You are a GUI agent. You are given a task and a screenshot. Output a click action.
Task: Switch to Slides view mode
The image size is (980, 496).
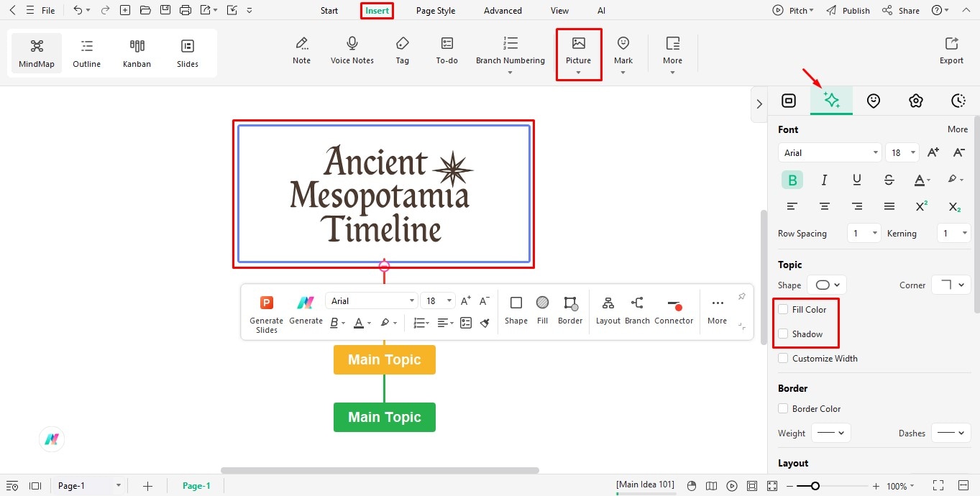(x=188, y=52)
